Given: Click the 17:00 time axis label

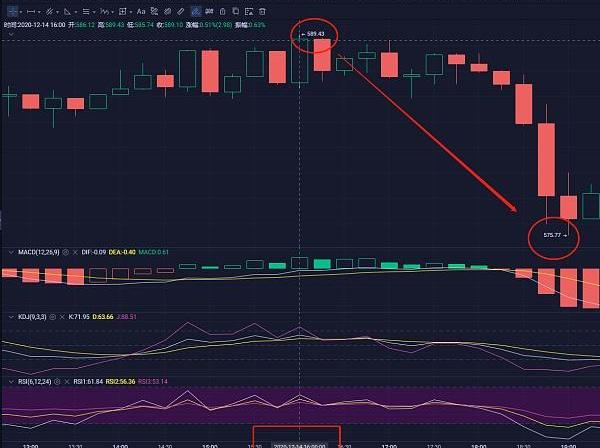Looking at the screenshot, I should pos(389,446).
